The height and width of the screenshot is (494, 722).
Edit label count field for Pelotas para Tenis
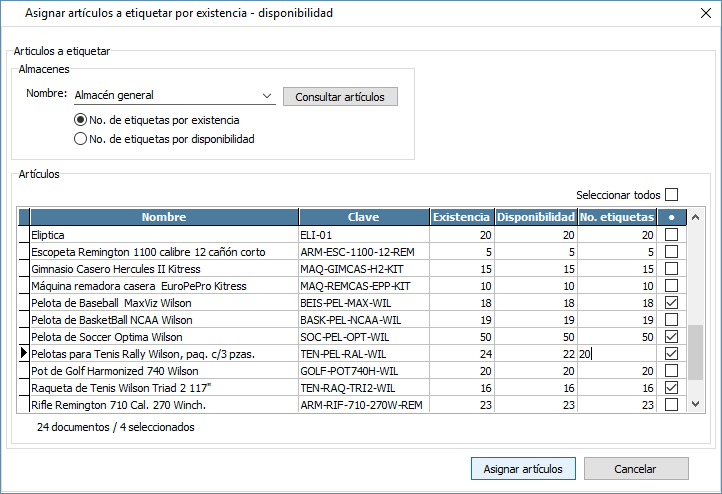[x=617, y=354]
